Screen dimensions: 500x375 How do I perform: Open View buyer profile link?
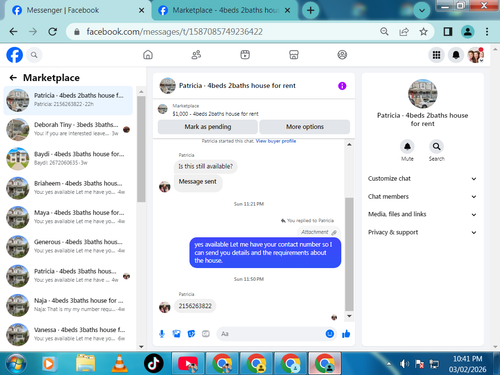pos(276,141)
